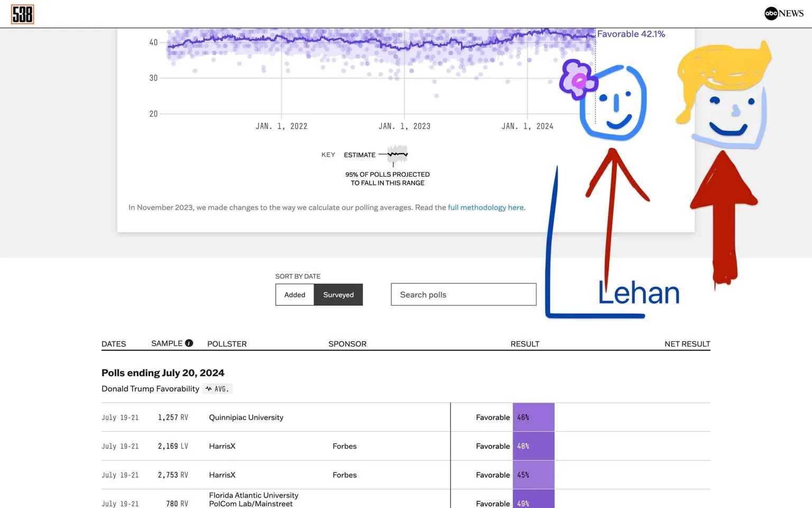Screen dimensions: 812x508
Task: Click the Favorable 42.1% label on the chart
Action: [631, 33]
